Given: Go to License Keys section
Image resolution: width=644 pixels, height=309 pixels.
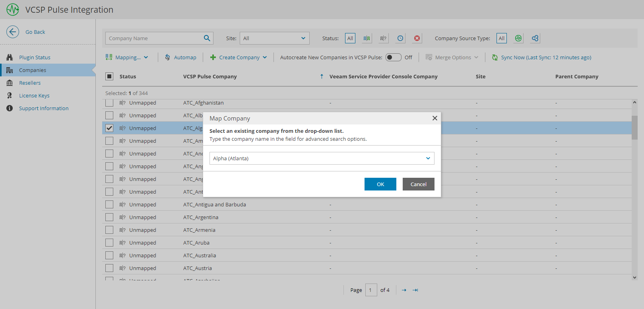Looking at the screenshot, I should [34, 95].
